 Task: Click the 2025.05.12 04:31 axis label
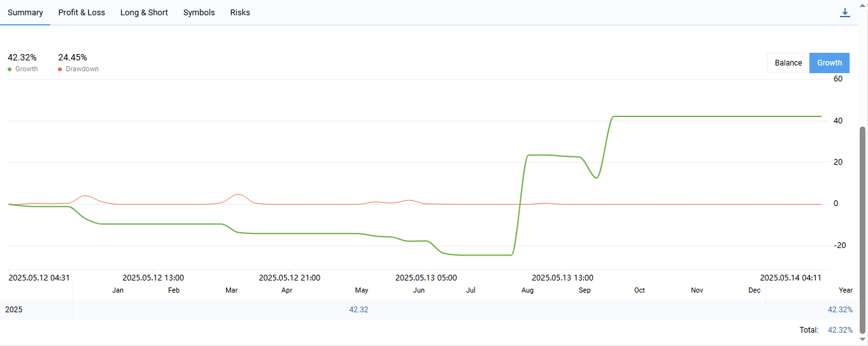click(39, 278)
